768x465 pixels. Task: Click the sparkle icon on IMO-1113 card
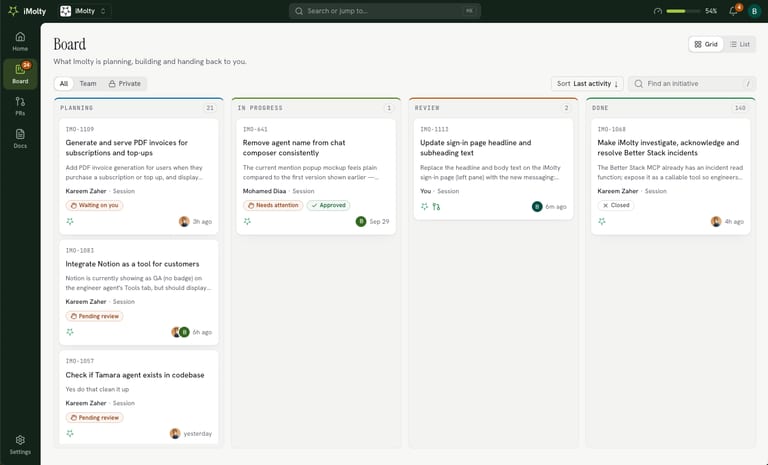click(x=425, y=207)
